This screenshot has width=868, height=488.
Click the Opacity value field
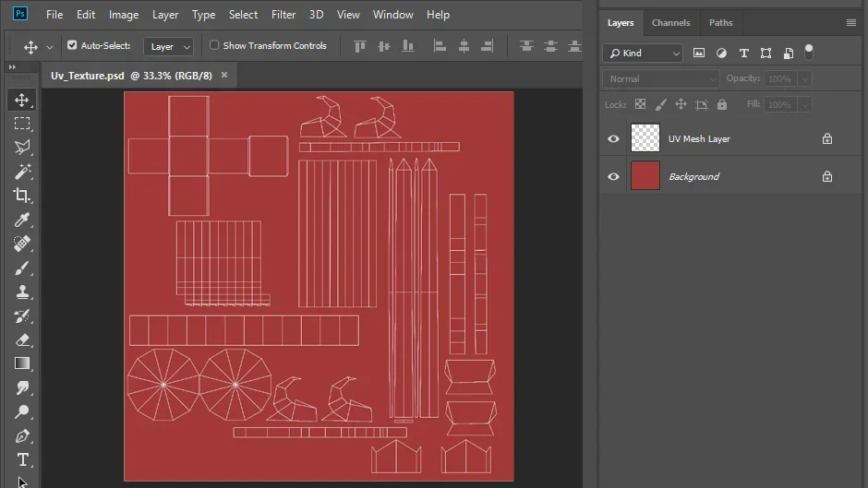coord(780,79)
